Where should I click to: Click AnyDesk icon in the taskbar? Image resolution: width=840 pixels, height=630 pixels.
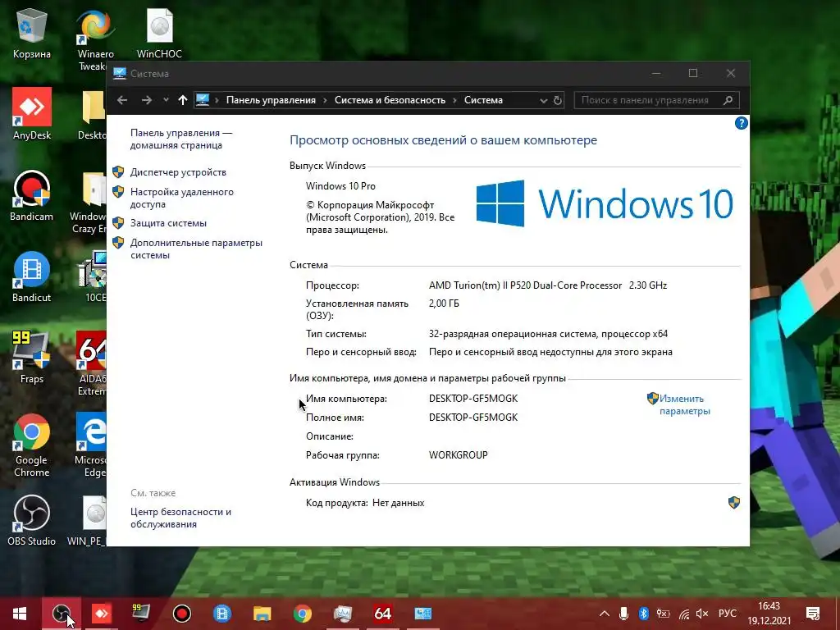point(101,614)
